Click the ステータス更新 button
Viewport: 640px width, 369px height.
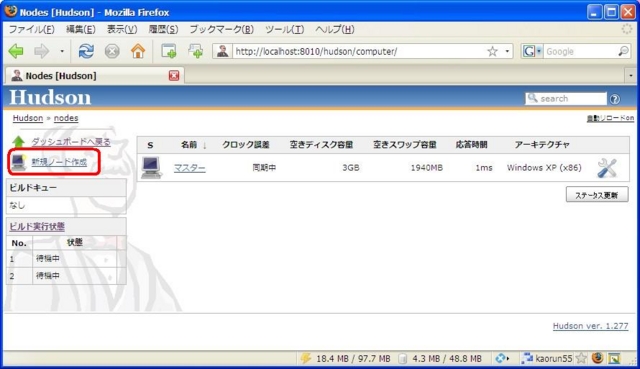pyautogui.click(x=597, y=195)
